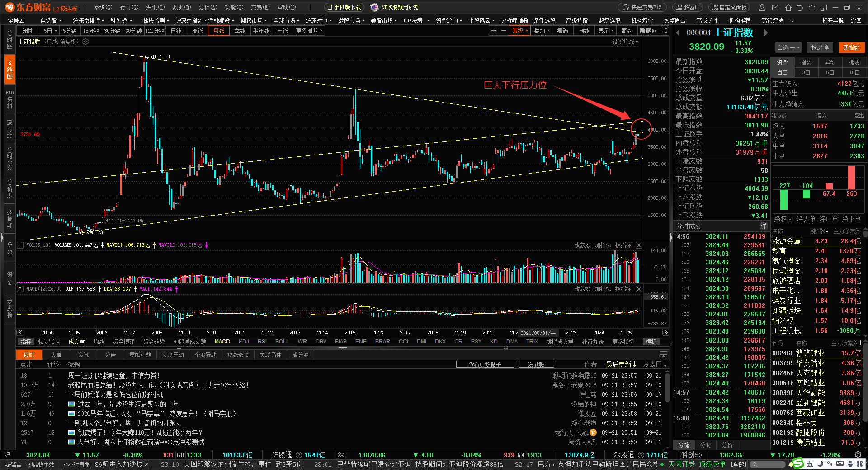The height and width of the screenshot is (470, 868).
Task: Toggle the 简约 simplified view mode
Action: (627, 31)
